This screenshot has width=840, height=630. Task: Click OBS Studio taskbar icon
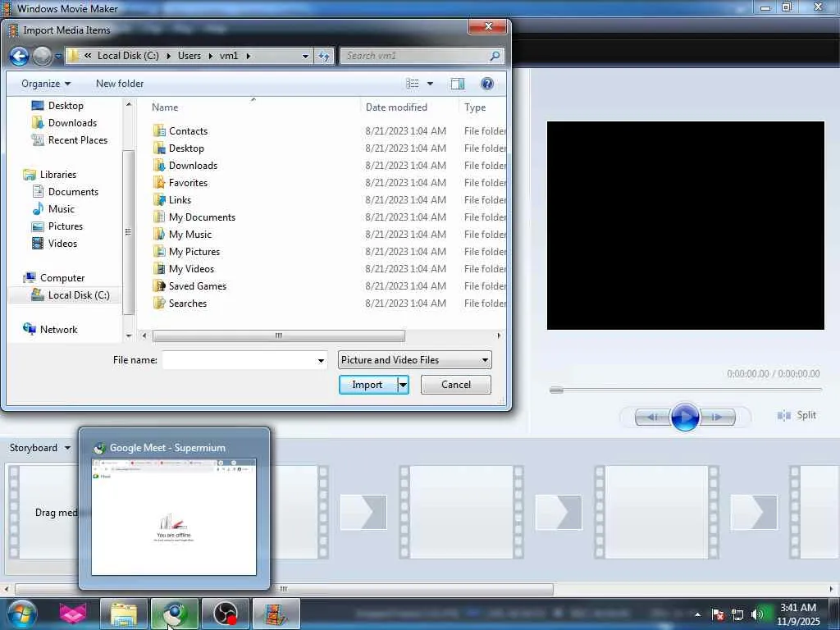[x=226, y=614]
